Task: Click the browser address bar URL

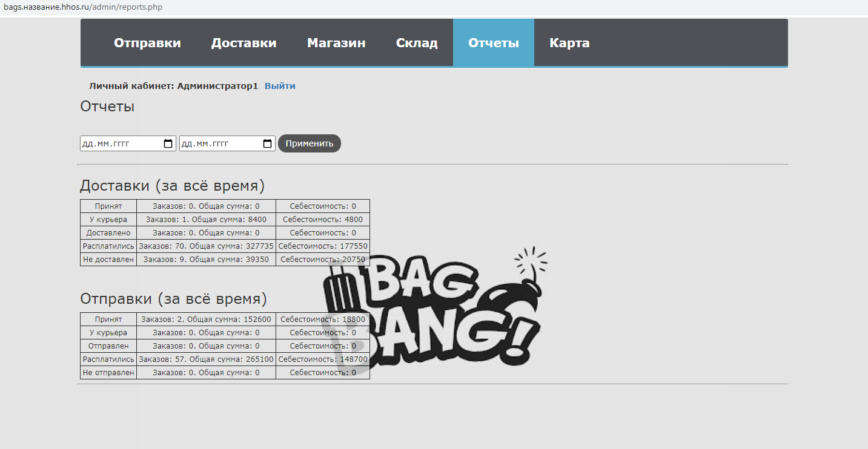Action: click(83, 7)
